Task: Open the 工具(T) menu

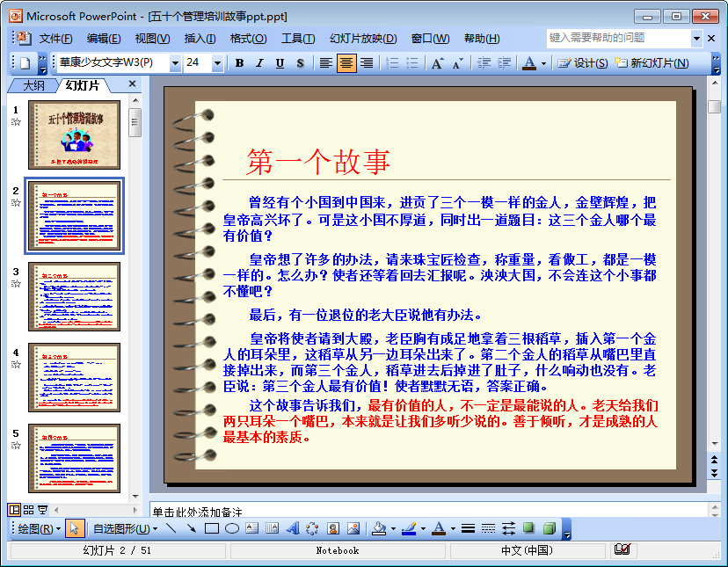Action: (298, 39)
